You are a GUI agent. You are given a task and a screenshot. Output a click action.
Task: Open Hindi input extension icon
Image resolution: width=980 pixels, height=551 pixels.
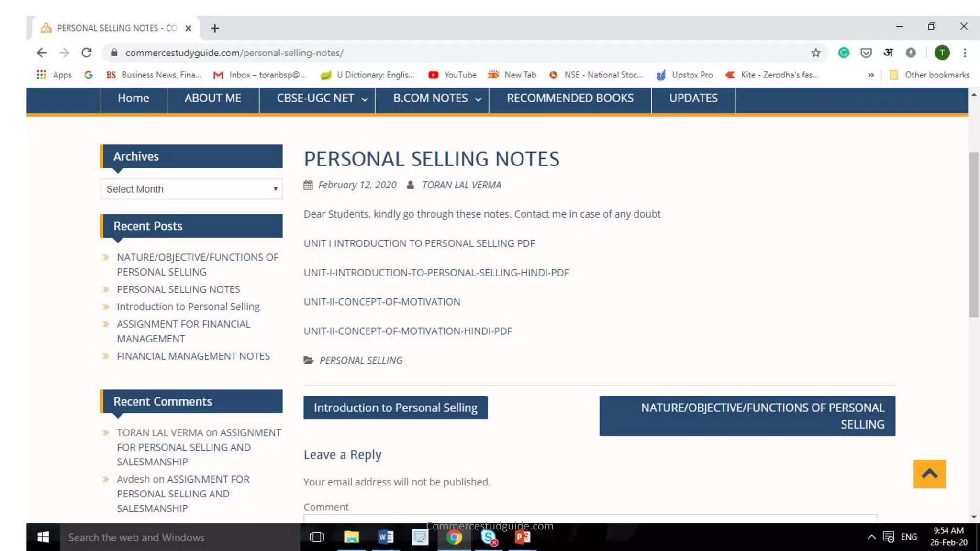pos(888,53)
